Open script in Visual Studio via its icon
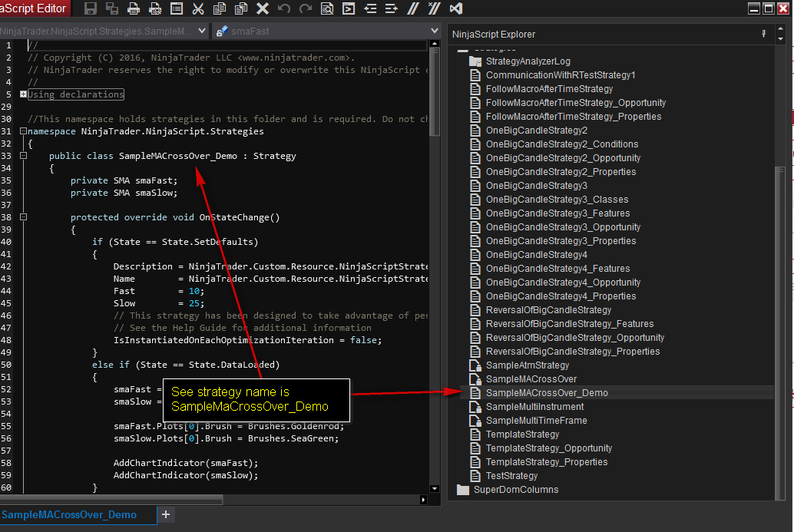The height and width of the screenshot is (532, 794). coord(456,9)
